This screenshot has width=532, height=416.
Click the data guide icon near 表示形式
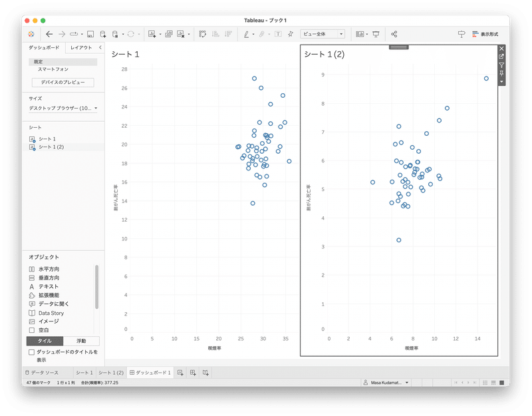462,34
